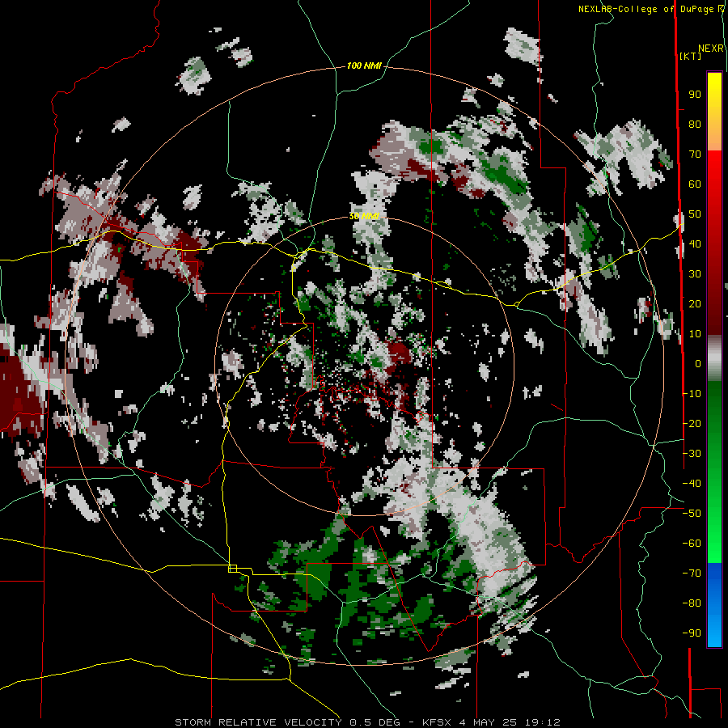Click the 10 value on velocity scale
The height and width of the screenshot is (728, 728).
click(x=695, y=334)
